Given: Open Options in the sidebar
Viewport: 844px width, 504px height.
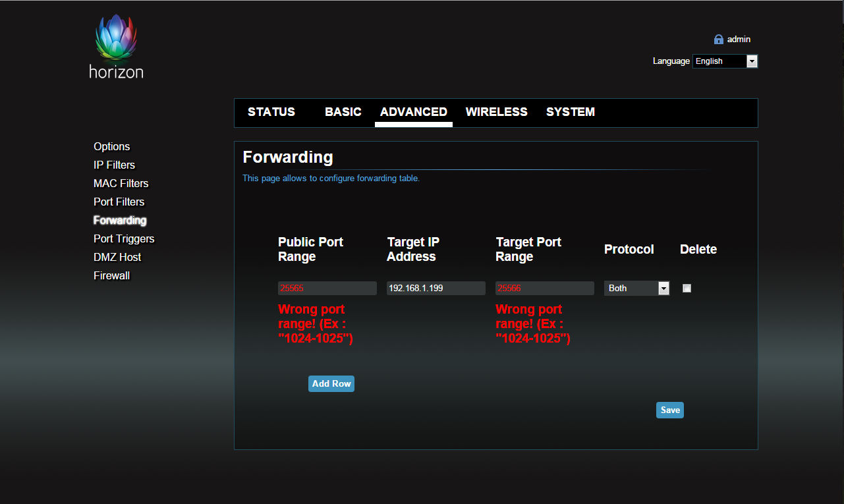Looking at the screenshot, I should (x=112, y=147).
